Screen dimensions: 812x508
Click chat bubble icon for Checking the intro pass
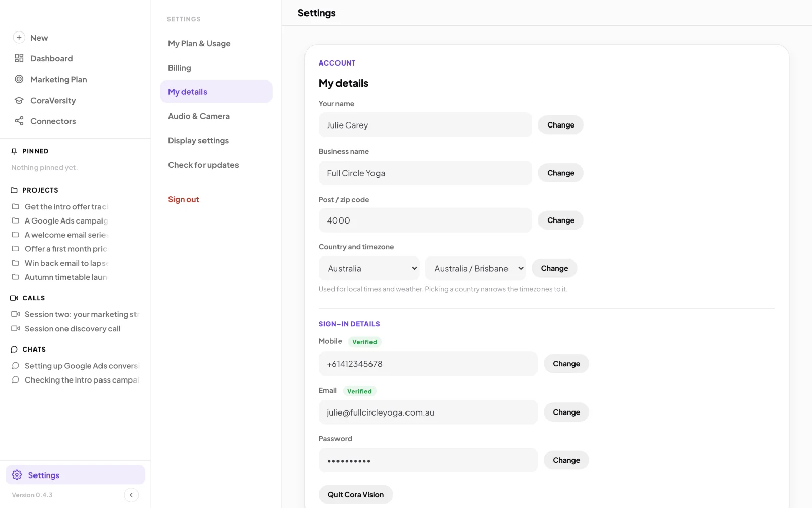click(16, 380)
